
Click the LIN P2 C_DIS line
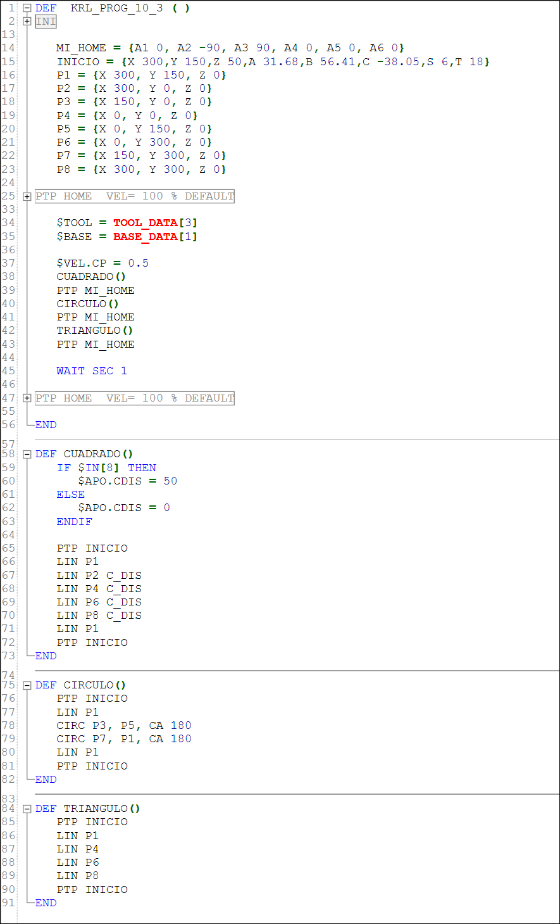coord(99,576)
